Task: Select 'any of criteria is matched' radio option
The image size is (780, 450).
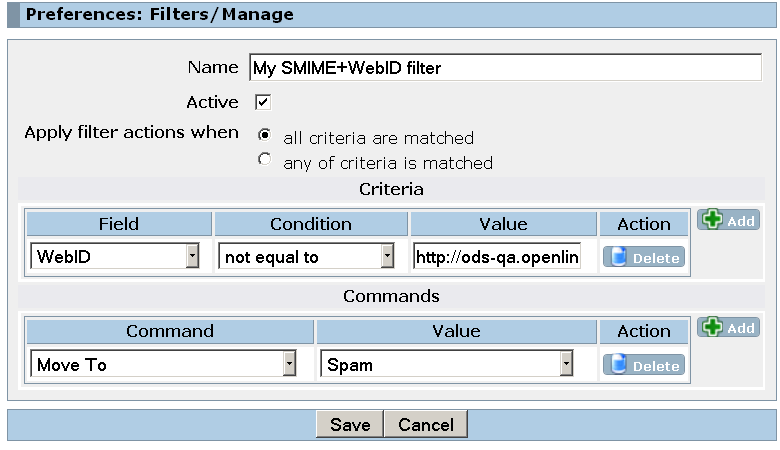Action: [265, 159]
